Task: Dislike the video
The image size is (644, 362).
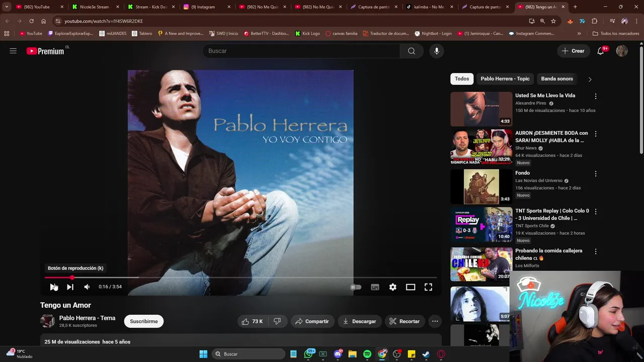Action: pos(277,321)
